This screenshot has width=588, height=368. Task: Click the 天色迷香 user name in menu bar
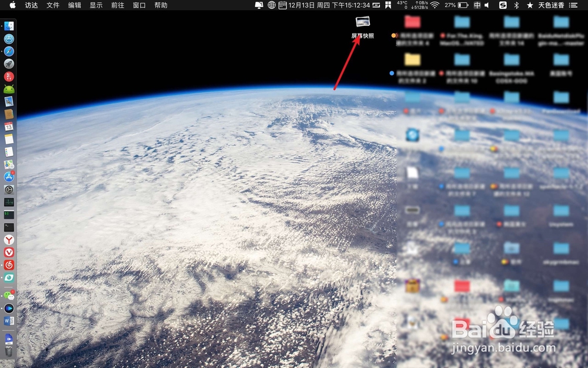551,5
